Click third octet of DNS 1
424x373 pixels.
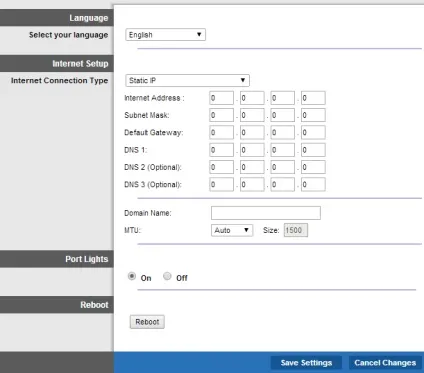coord(283,150)
